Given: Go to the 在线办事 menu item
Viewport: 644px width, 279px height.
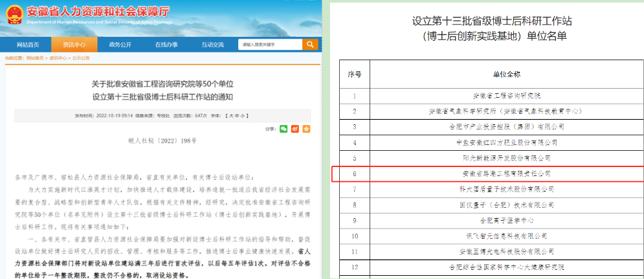Looking at the screenshot, I should [166, 45].
